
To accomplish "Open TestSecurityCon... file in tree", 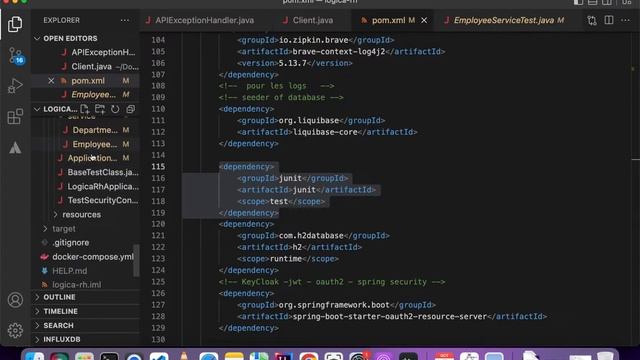I will click(103, 200).
